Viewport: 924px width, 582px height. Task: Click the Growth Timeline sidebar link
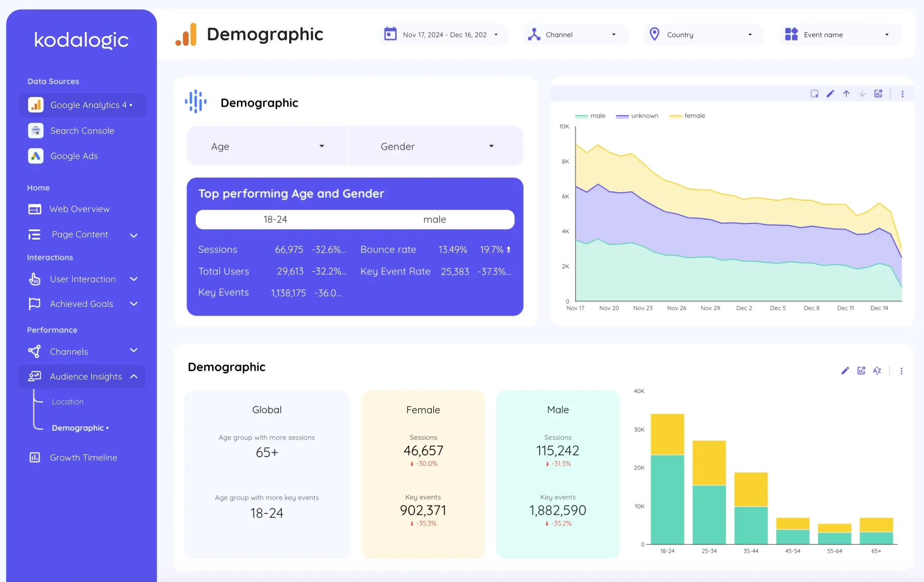click(83, 457)
